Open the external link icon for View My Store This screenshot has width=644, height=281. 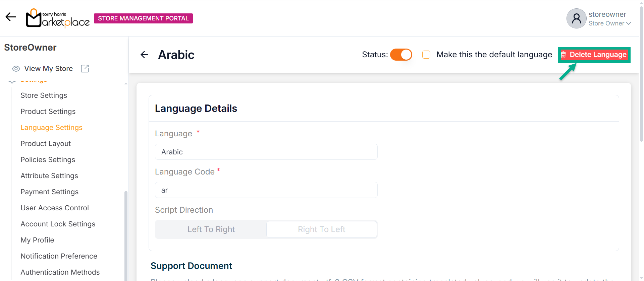pyautogui.click(x=85, y=69)
